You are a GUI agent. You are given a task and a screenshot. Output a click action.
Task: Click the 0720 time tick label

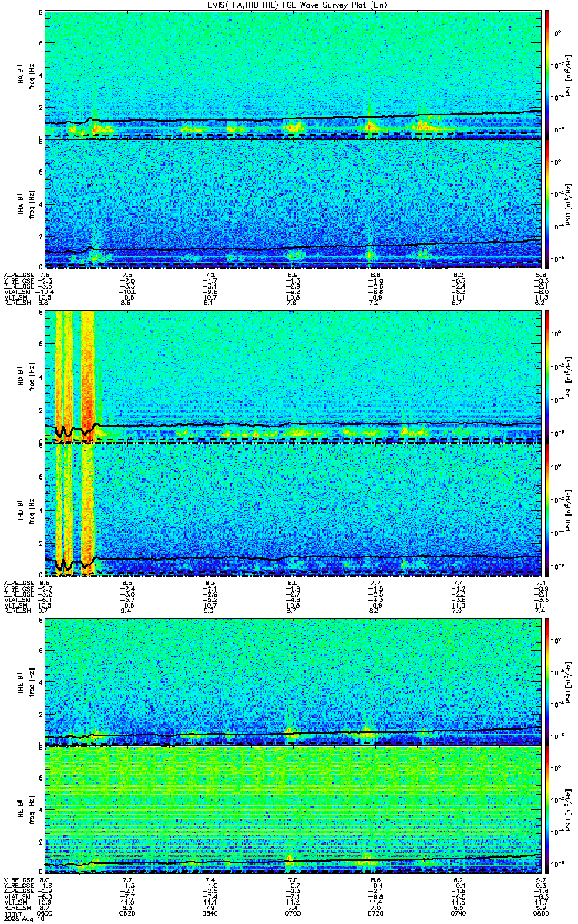pos(376,913)
